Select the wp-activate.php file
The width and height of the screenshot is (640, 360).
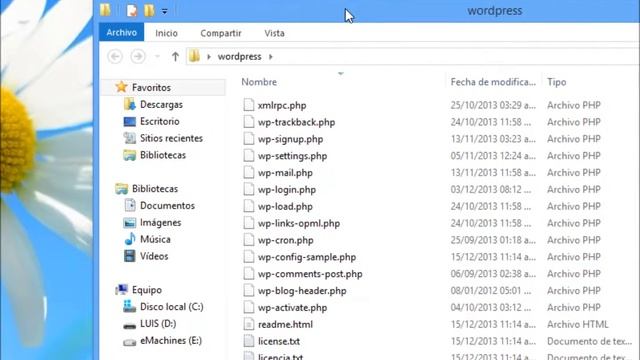tap(292, 308)
